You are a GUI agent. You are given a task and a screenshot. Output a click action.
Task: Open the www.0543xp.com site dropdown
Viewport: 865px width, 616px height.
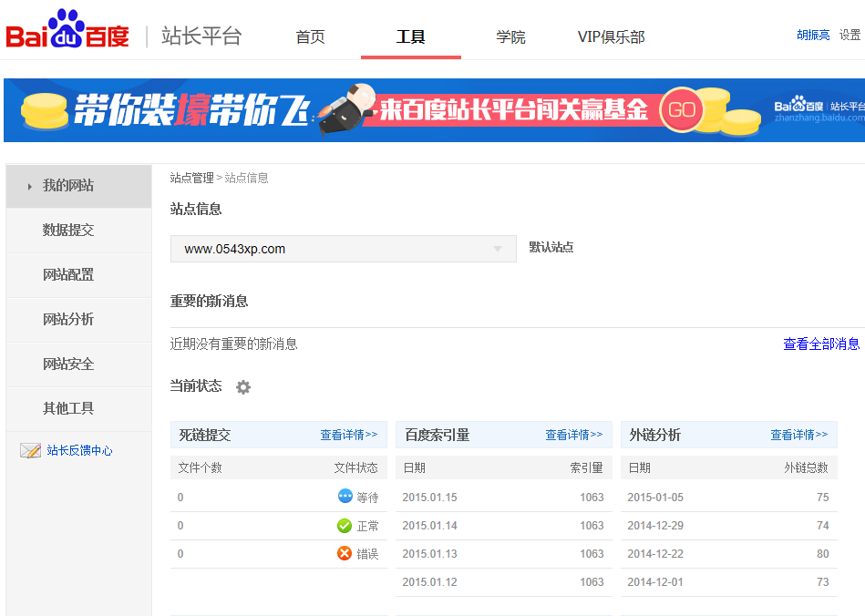coord(344,248)
